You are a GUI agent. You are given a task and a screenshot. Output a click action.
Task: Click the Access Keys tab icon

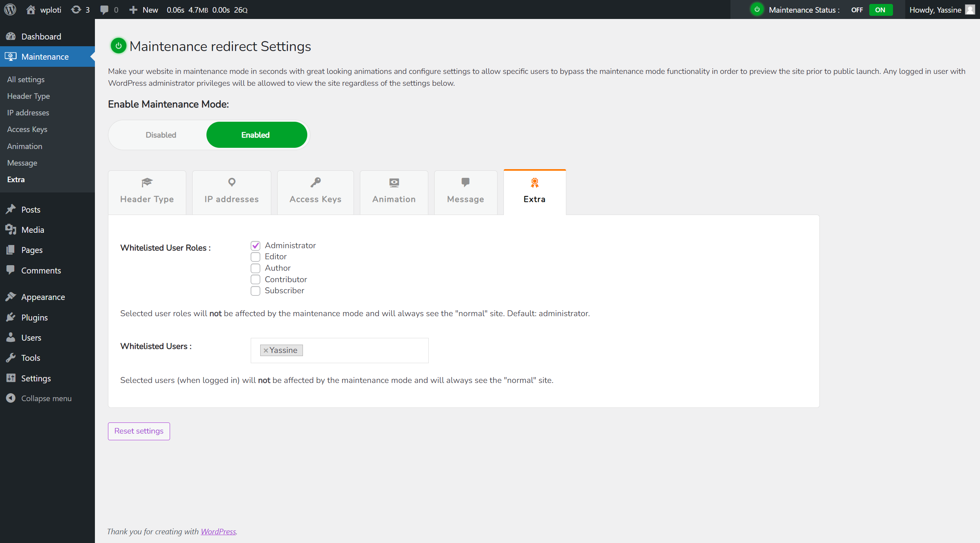coord(315,182)
